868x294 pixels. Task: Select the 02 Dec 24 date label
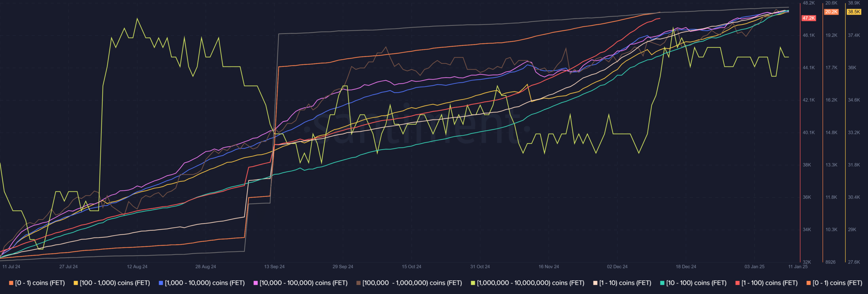tap(617, 267)
